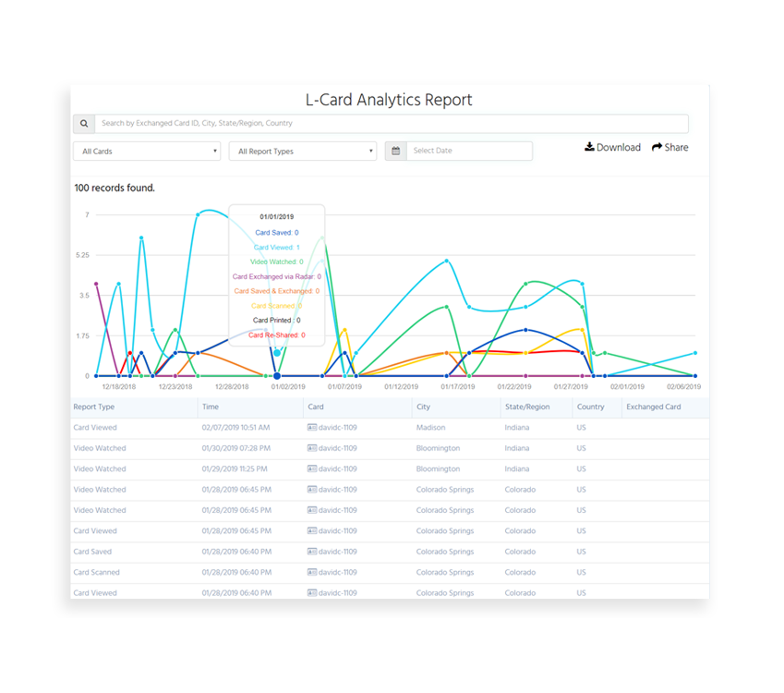Sort by Report Type column header
Viewport: 784px width, 693px height.
click(x=94, y=407)
